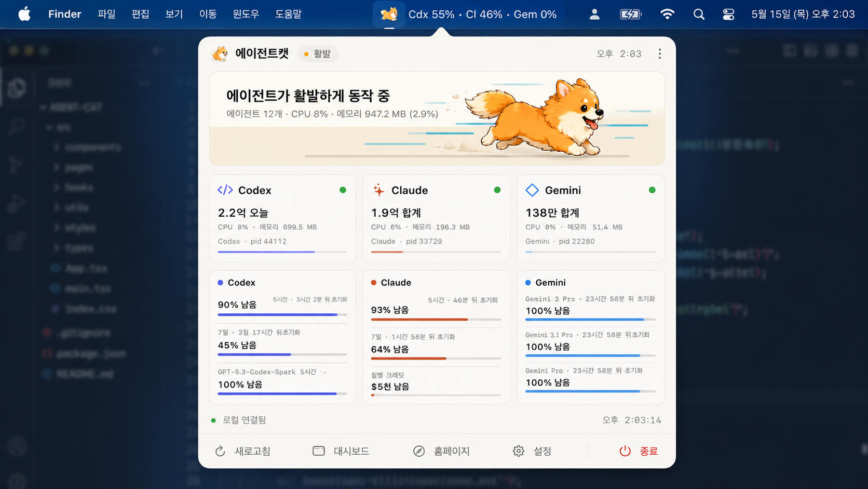Click the Codex 45% 남음 progress bar
The image size is (868, 489).
tap(282, 354)
